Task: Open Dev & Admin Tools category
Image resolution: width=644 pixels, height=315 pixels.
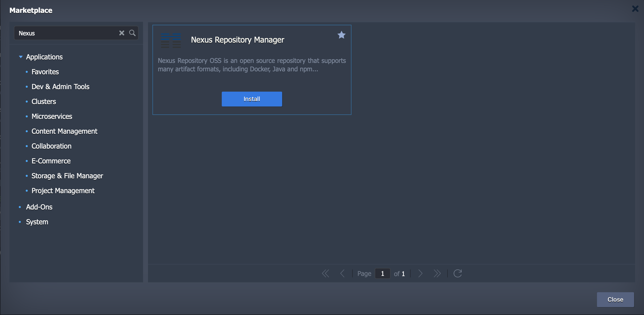Action: [x=60, y=87]
